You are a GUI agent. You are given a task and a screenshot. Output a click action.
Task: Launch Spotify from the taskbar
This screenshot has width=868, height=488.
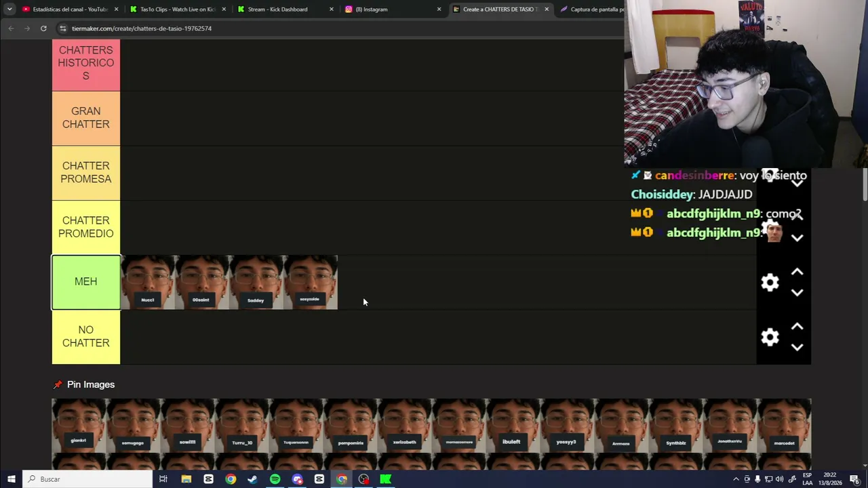click(275, 479)
